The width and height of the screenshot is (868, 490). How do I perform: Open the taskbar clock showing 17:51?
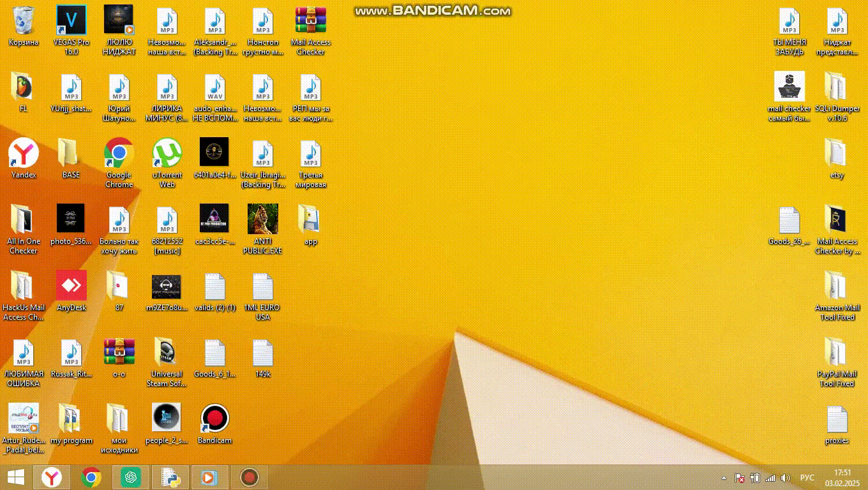tap(842, 477)
